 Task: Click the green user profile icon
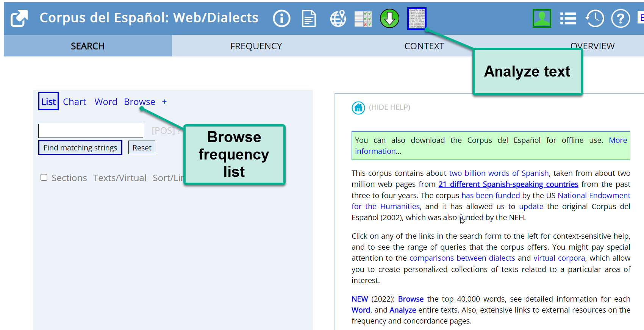542,19
